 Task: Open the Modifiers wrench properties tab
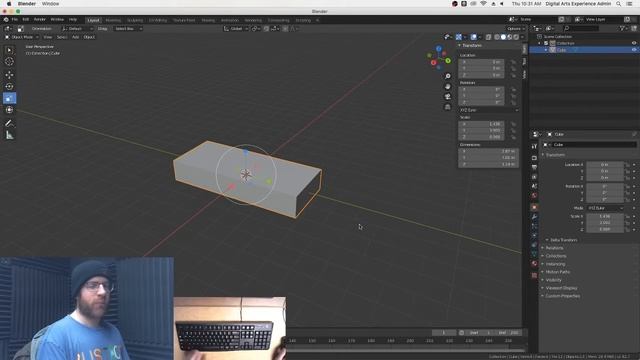[534, 217]
